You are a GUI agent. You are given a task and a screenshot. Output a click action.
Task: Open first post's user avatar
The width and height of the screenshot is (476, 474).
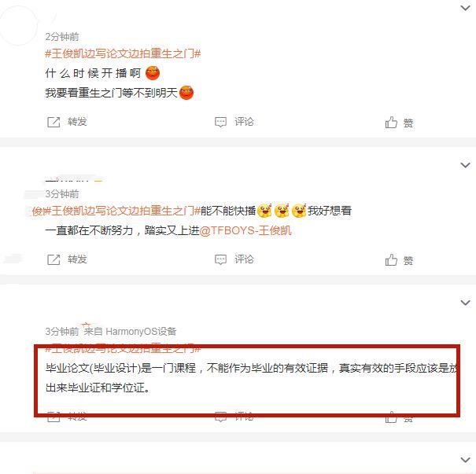coord(19,25)
